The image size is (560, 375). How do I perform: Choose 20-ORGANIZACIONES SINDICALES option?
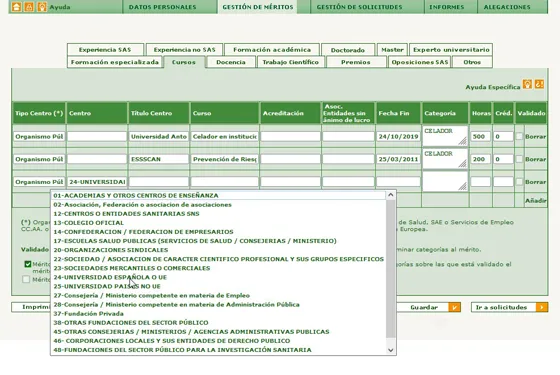(218, 250)
